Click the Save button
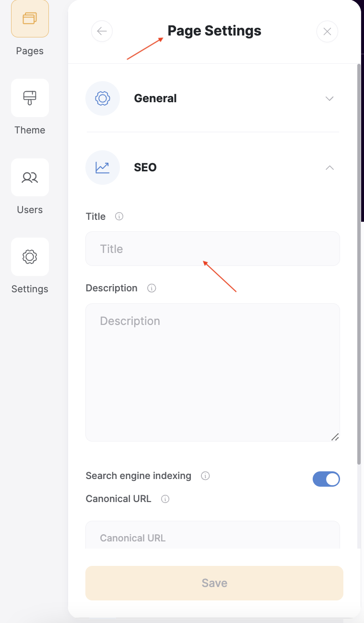 (x=214, y=583)
